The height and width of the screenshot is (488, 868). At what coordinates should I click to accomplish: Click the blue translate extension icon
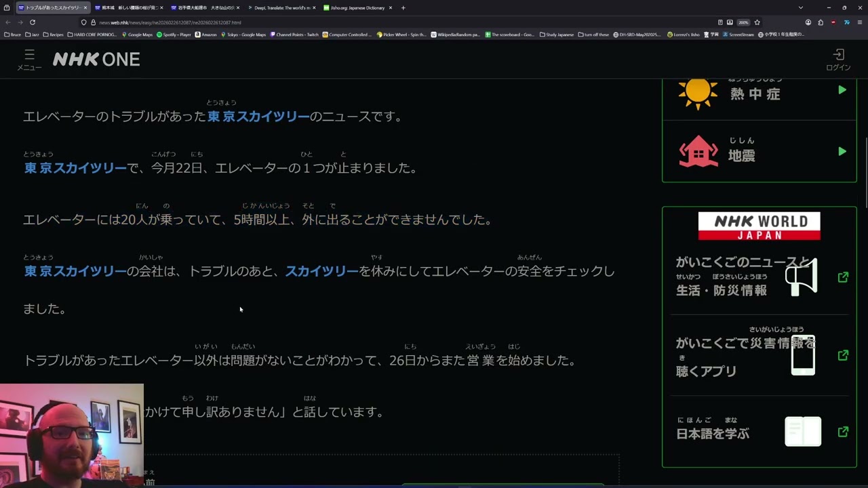[x=846, y=22]
